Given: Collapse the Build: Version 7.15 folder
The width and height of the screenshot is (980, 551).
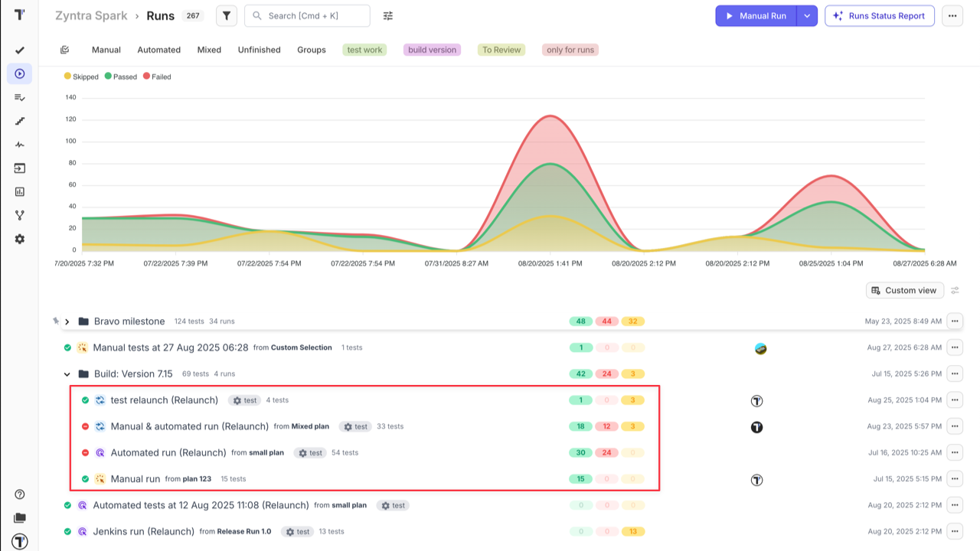Looking at the screenshot, I should [67, 373].
